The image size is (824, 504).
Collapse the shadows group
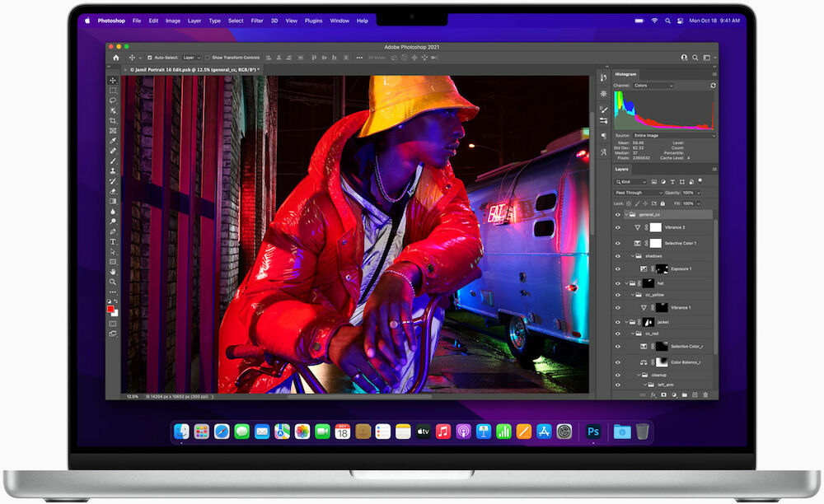[x=633, y=256]
